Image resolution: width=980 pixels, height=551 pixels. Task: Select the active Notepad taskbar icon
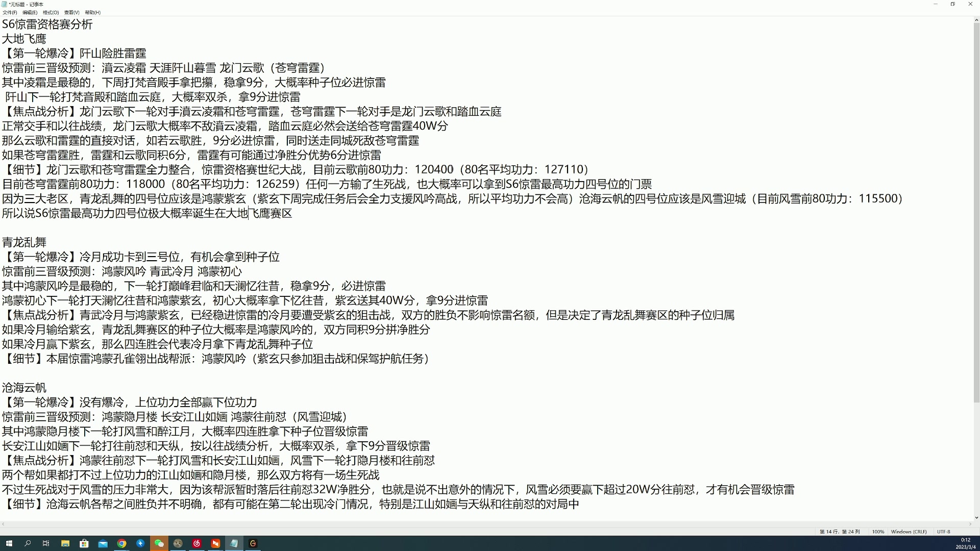coord(234,543)
